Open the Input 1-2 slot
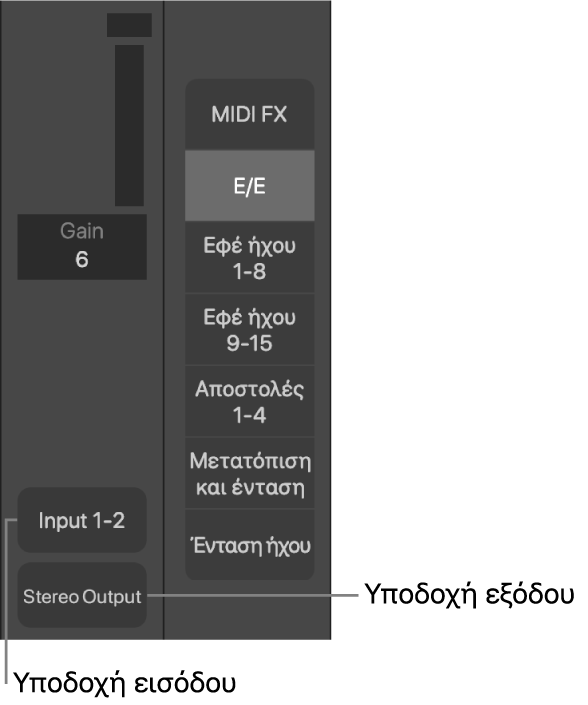588x705 pixels. [82, 520]
